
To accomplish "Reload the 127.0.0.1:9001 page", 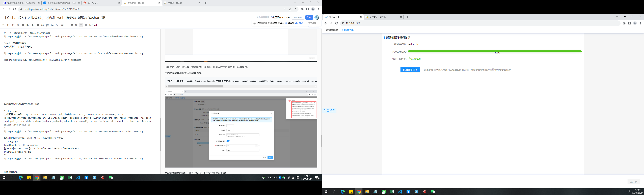I will (x=336, y=23).
